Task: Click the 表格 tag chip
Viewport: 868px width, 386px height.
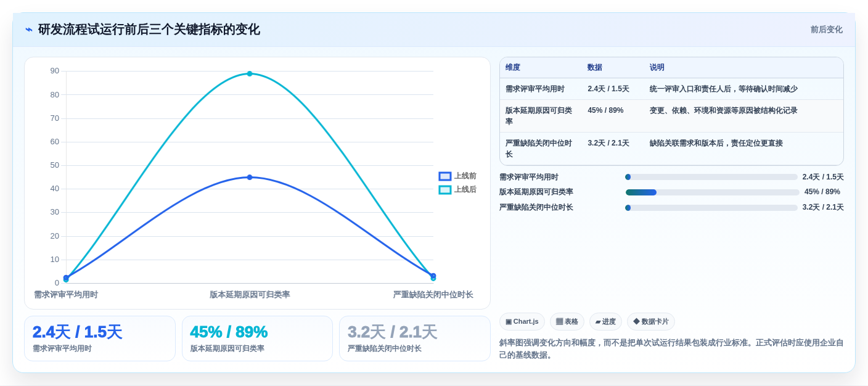Action: click(x=567, y=322)
